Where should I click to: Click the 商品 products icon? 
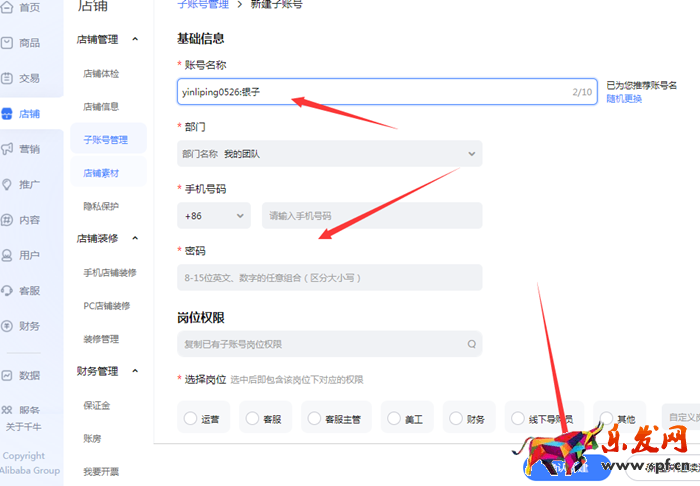click(7, 43)
